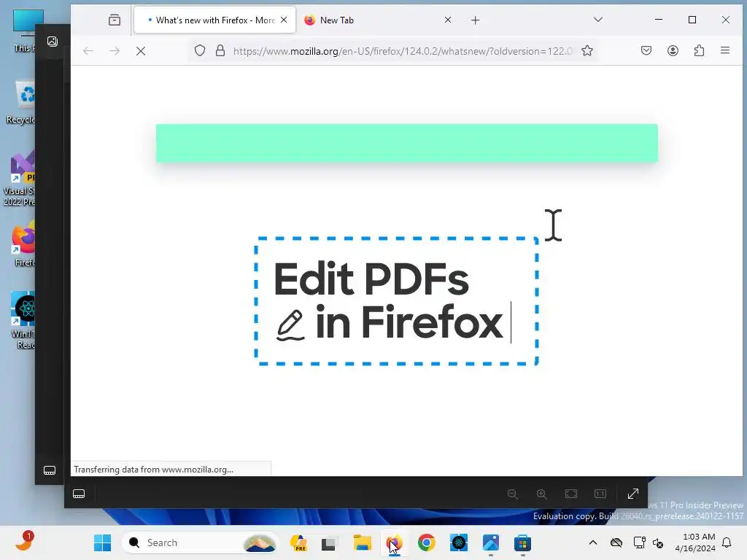Select the Recycle Bin desktop icon

[x=21, y=102]
